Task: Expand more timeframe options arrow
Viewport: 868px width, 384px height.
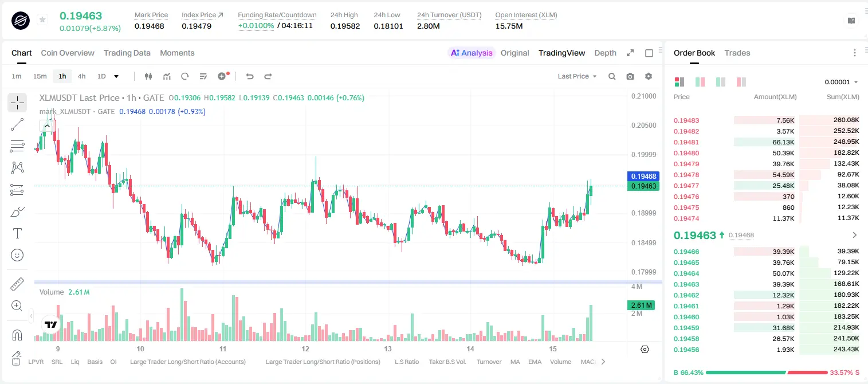Action: [116, 76]
